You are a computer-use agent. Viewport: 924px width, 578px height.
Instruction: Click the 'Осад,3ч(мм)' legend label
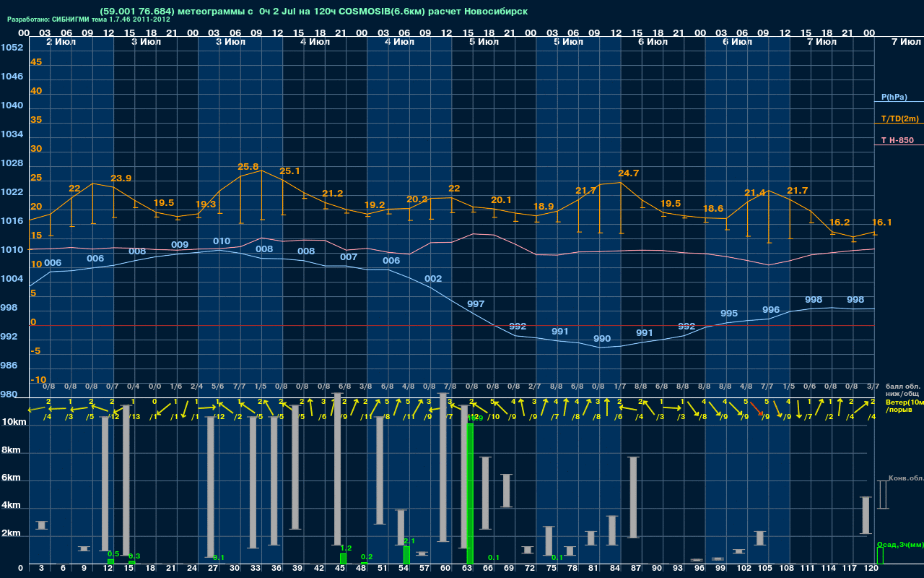[x=900, y=544]
